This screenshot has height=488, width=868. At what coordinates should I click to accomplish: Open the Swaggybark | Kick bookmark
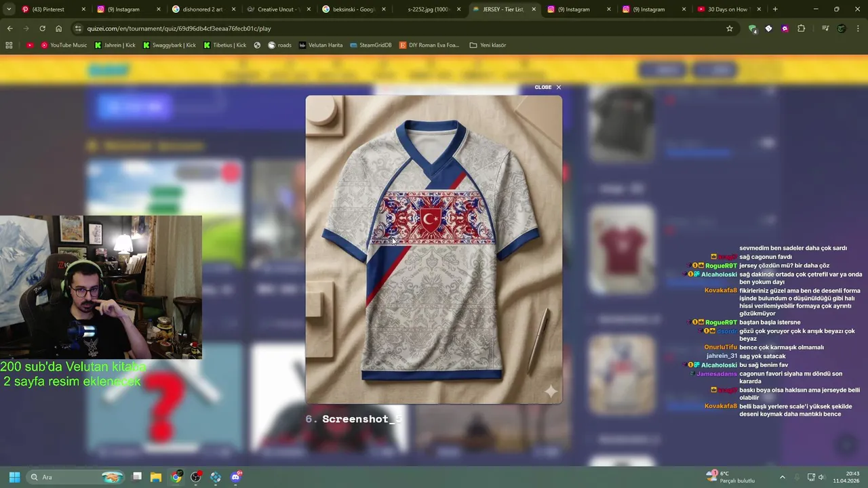[x=170, y=45]
